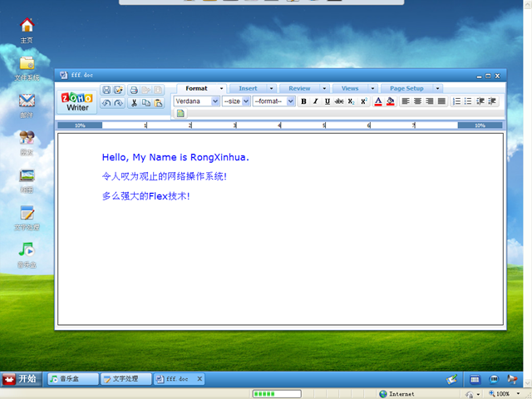This screenshot has height=399, width=532.
Task: Toggle superscript formatting
Action: 364,101
